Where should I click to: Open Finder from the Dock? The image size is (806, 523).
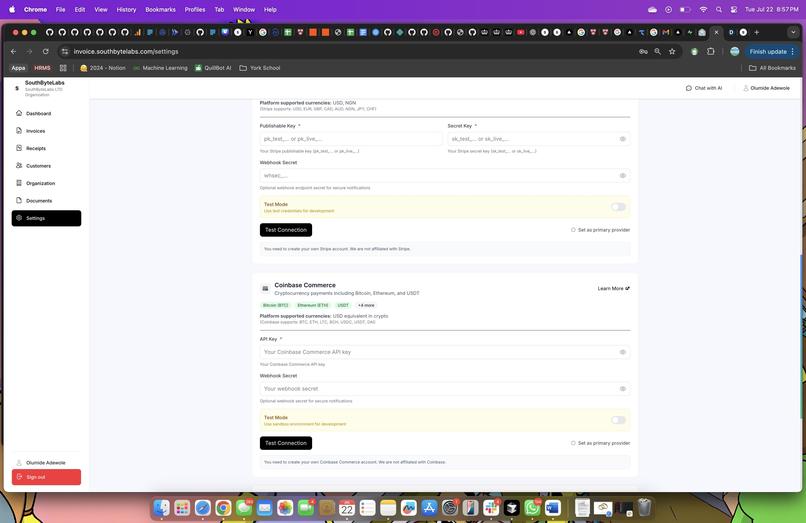pyautogui.click(x=161, y=508)
